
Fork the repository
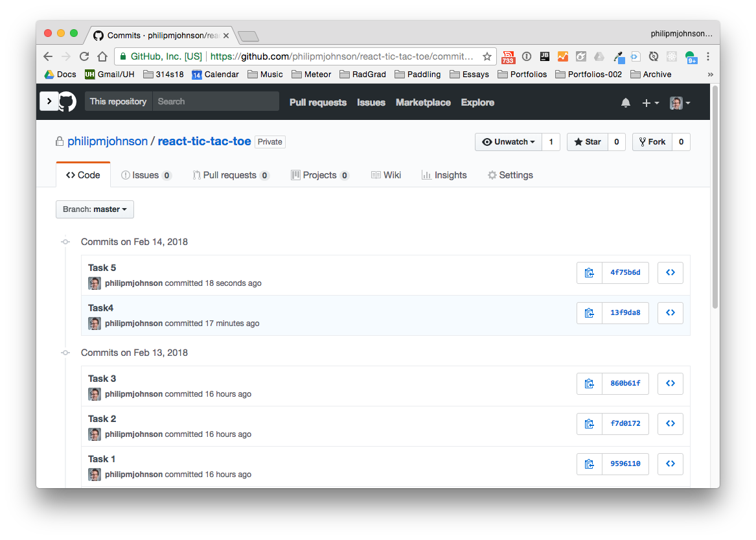(651, 142)
